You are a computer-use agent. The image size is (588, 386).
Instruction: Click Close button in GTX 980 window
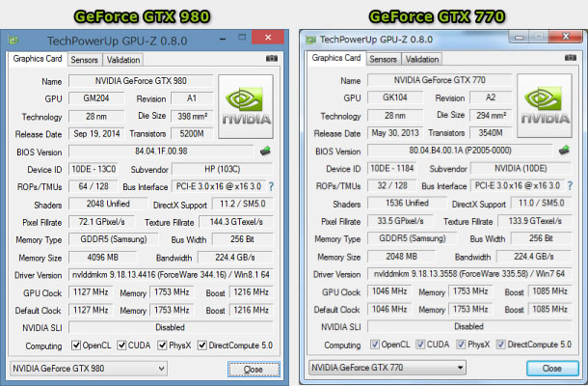[x=254, y=370]
